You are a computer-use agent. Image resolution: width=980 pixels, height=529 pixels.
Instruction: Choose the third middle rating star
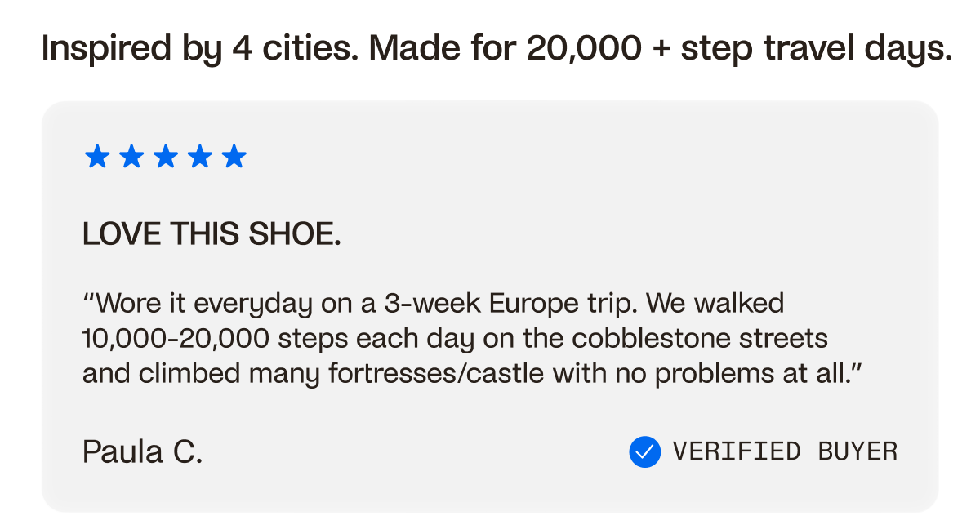166,156
